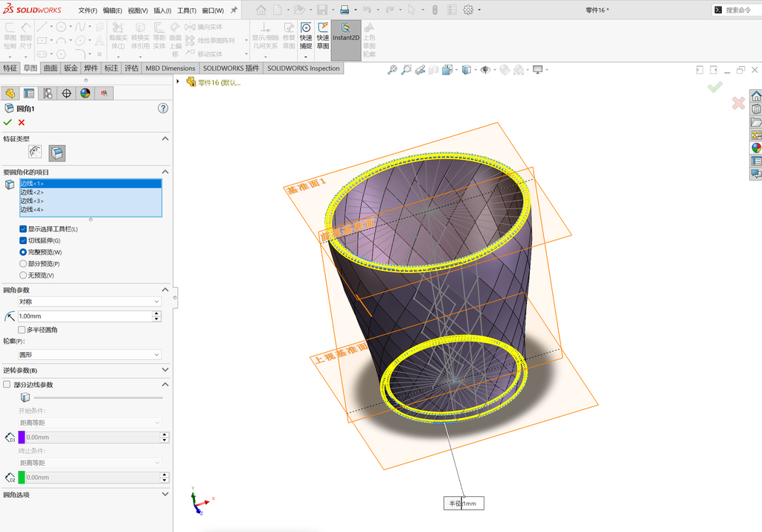762x532 pixels.
Task: Collapse the 特征类型 section
Action: 165,138
